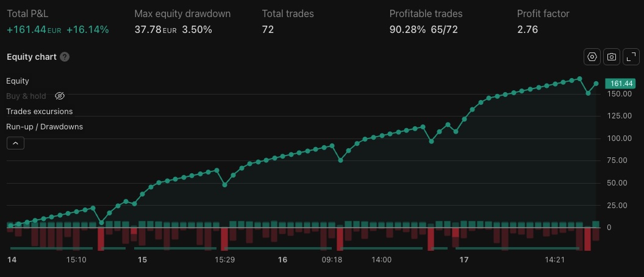
Task: Select the Max equity drawdown metric
Action: (x=182, y=13)
